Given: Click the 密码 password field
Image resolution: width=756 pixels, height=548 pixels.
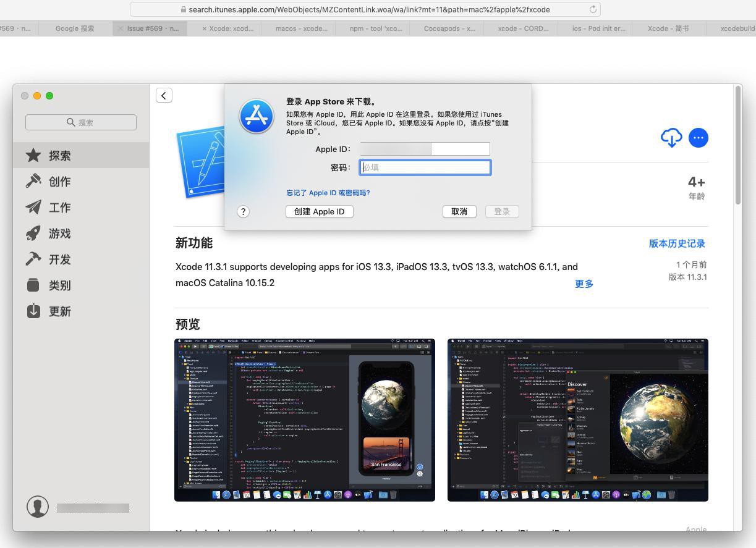Looking at the screenshot, I should (x=425, y=167).
